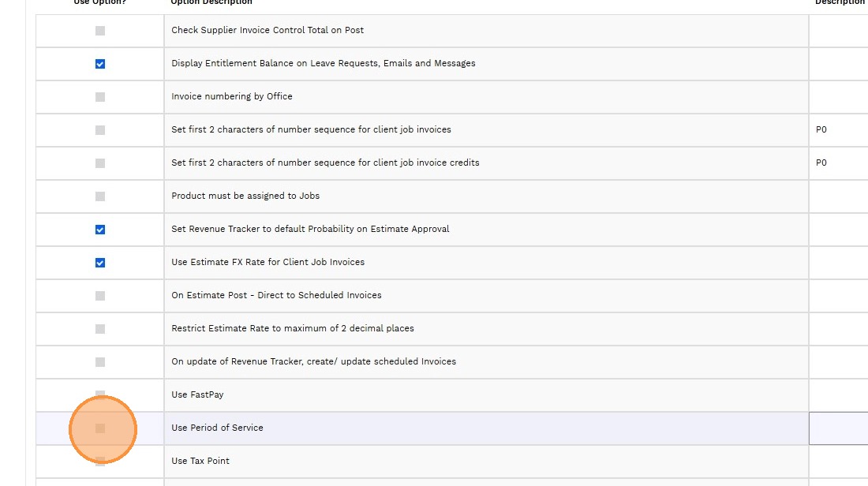Click the P0 description for client job invoices
The height and width of the screenshot is (486, 868).
click(821, 129)
